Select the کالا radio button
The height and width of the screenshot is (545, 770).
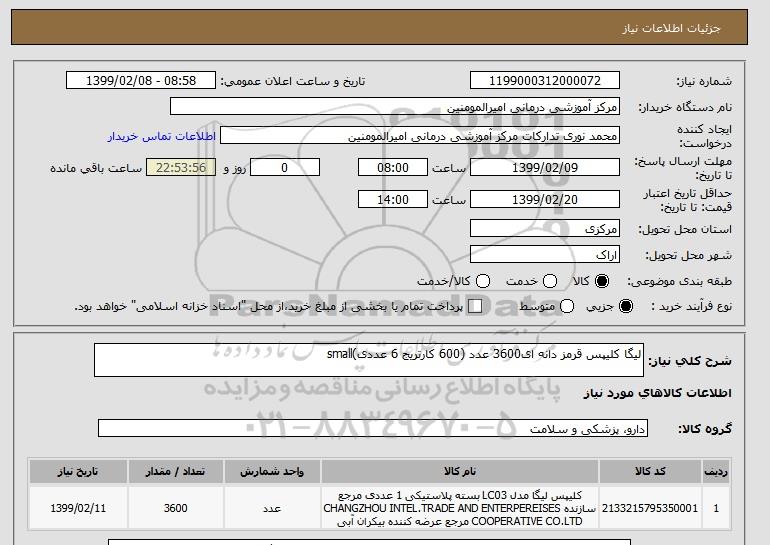coord(602,281)
